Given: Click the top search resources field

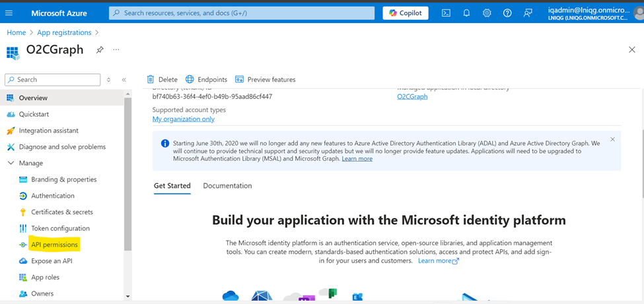Looking at the screenshot, I should coord(242,13).
